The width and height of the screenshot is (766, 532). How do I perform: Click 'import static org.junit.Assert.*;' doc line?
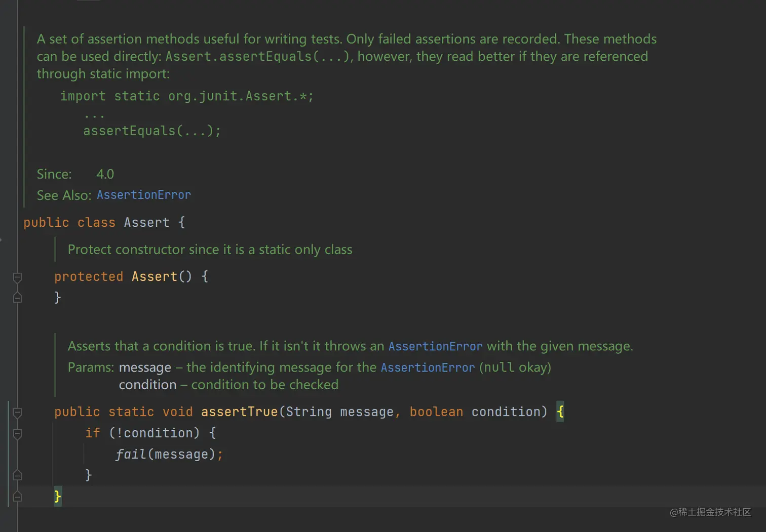click(187, 96)
